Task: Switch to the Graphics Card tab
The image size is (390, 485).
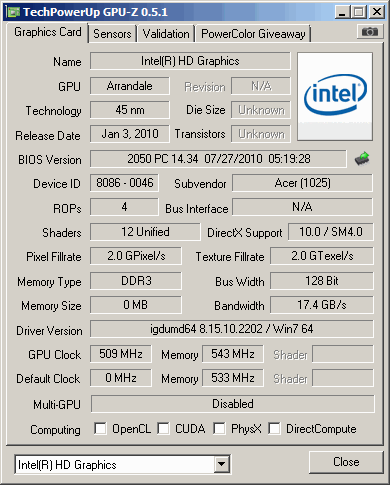Action: tap(48, 32)
